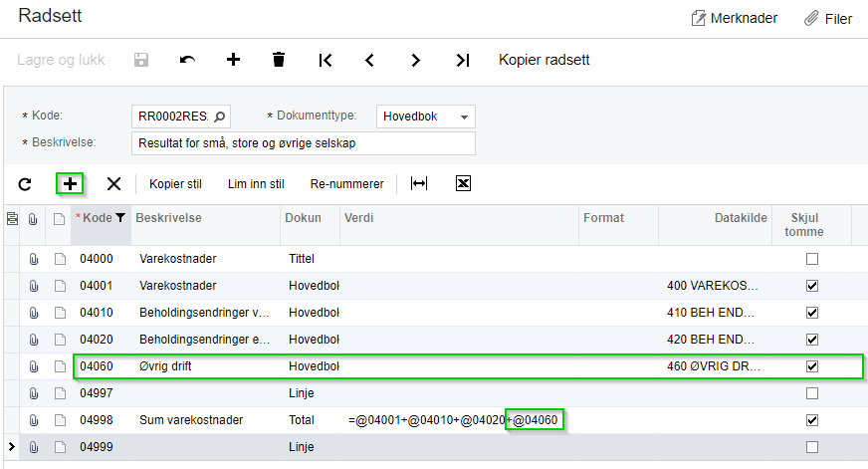Expand row 04999 selector arrow
This screenshot has width=868, height=469.
pos(12,446)
